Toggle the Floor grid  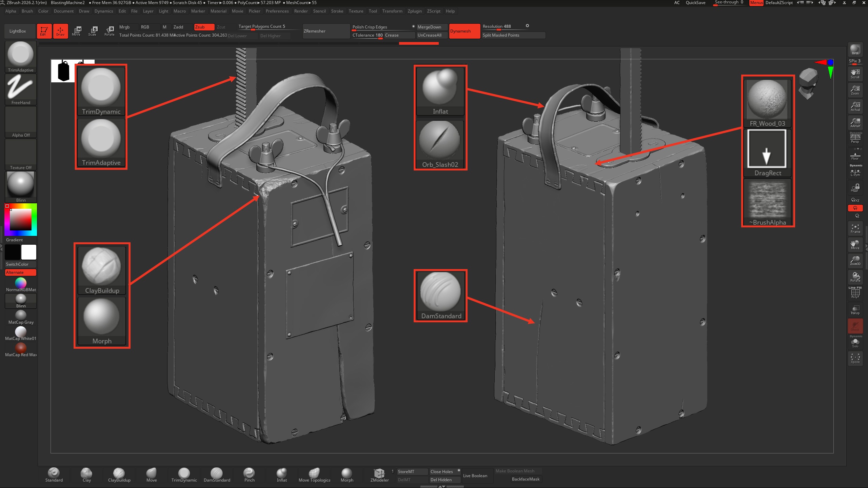pos(855,155)
